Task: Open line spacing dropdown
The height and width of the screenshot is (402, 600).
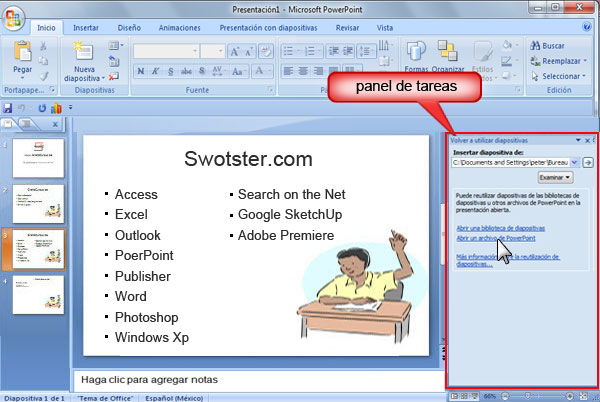Action: point(367,51)
